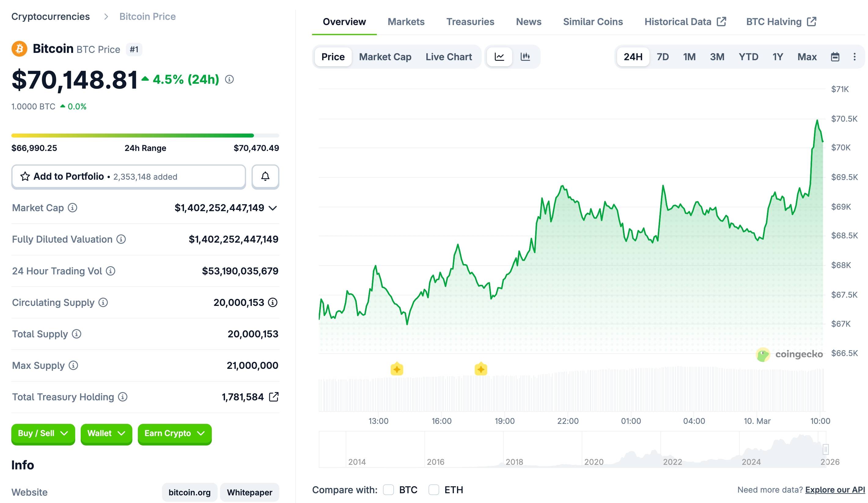Open the calendar date range picker
Screen dimensions: 868x503
pos(835,57)
